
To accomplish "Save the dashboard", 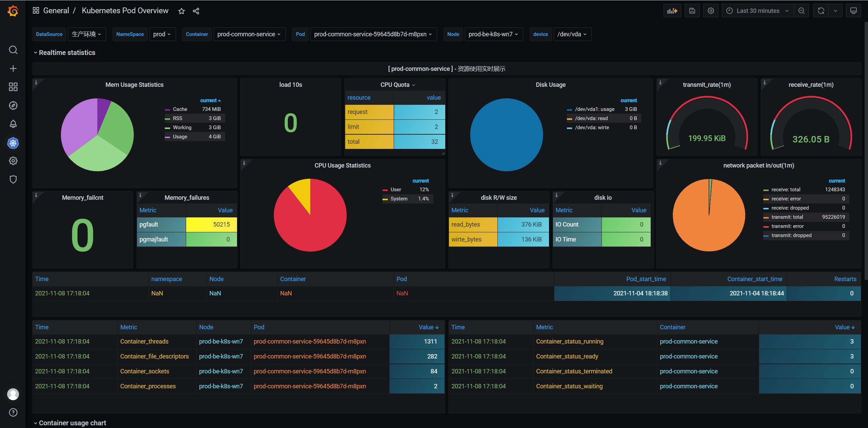I will pyautogui.click(x=692, y=11).
